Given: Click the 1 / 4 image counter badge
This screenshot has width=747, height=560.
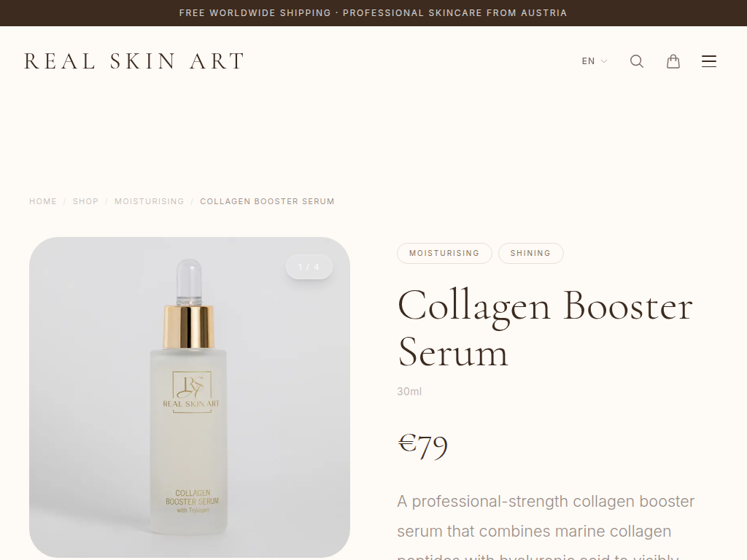Looking at the screenshot, I should coord(309,267).
